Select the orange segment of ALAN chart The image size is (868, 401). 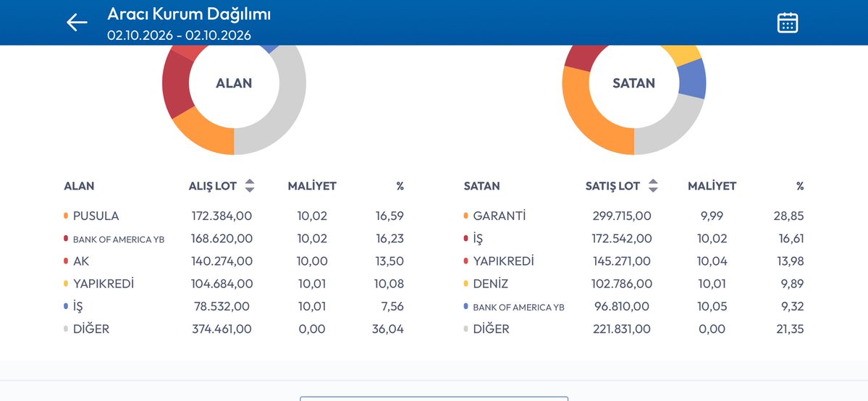[206, 135]
